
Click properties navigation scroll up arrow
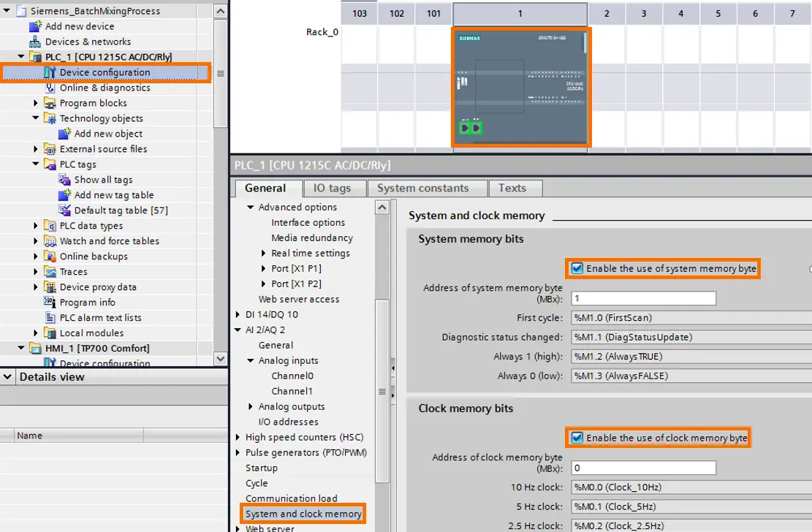tap(382, 208)
